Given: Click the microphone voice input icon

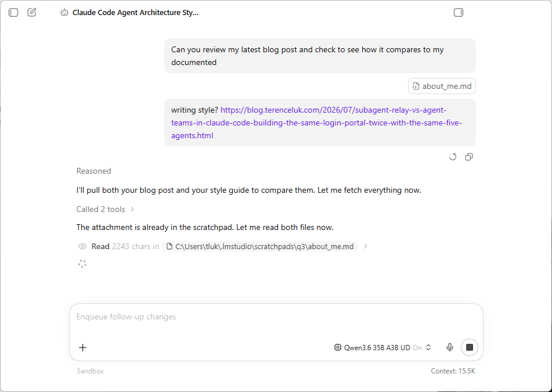Looking at the screenshot, I should coord(450,348).
